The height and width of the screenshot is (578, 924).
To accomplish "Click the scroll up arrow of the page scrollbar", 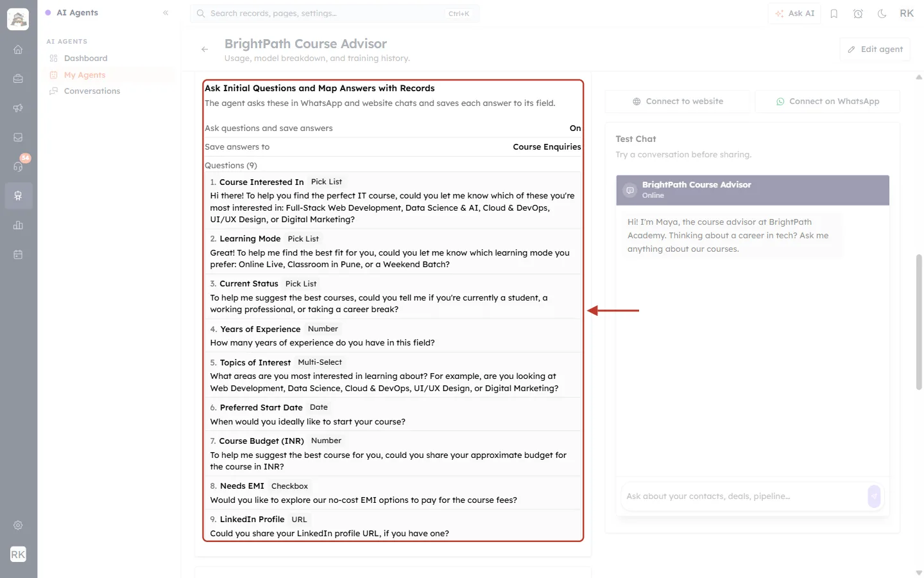I will click(919, 77).
